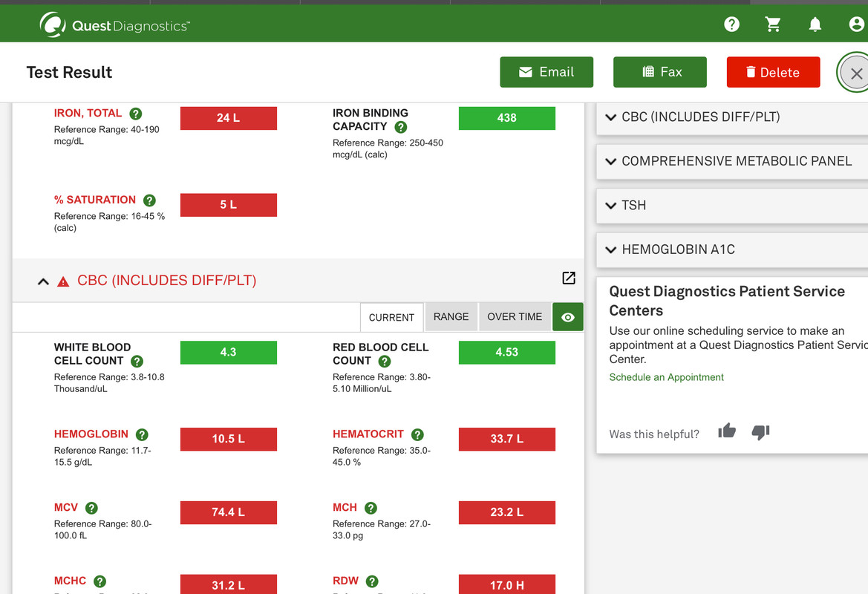Show info for White Blood Cell Count

(137, 362)
